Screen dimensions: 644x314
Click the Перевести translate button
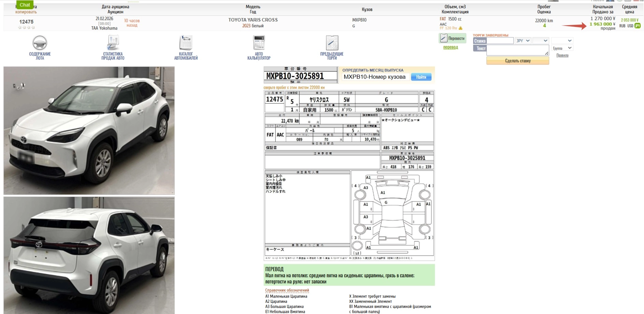[x=453, y=38]
